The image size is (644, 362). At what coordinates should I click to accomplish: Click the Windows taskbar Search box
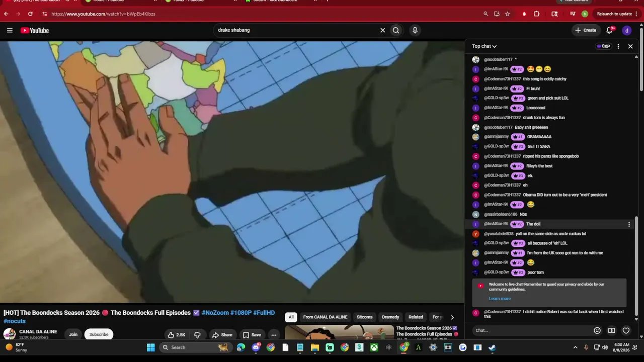click(x=195, y=347)
